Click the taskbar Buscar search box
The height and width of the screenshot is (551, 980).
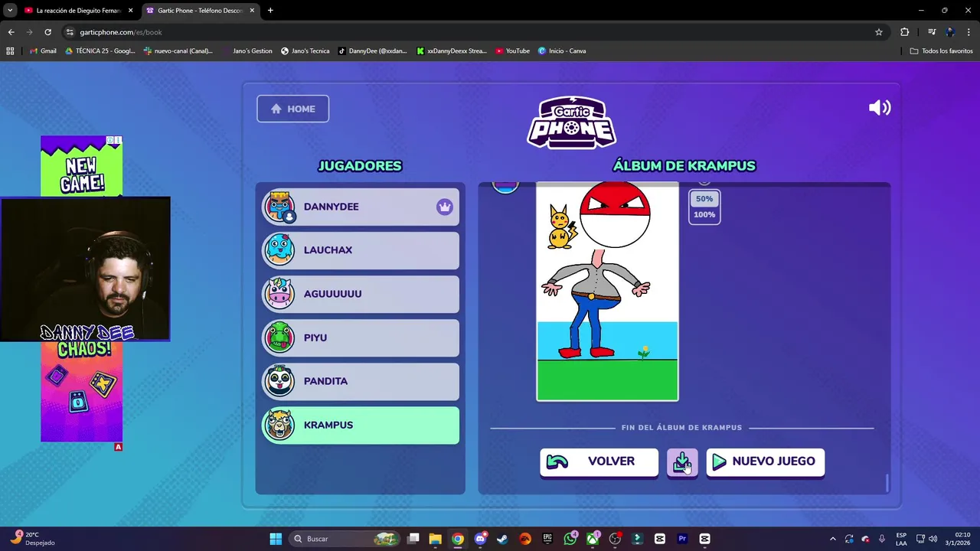pyautogui.click(x=345, y=539)
